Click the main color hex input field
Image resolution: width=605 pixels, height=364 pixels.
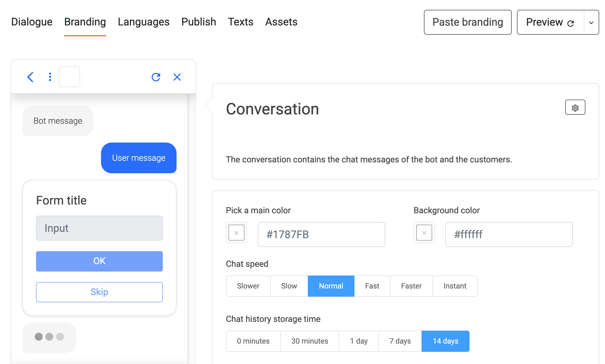(321, 234)
